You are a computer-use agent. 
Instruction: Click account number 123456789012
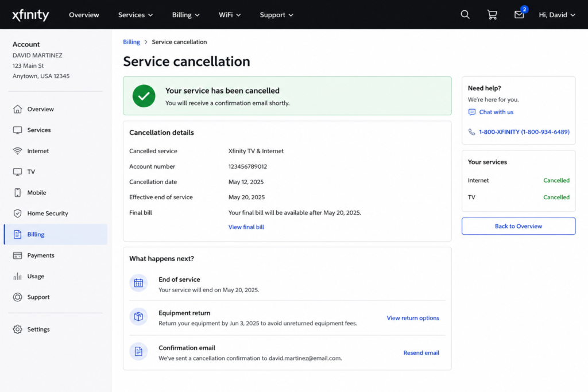pyautogui.click(x=247, y=166)
